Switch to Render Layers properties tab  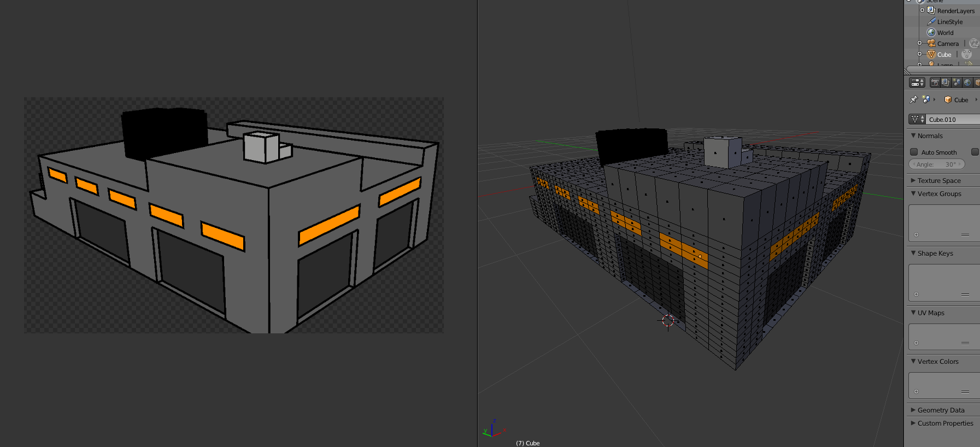point(945,83)
